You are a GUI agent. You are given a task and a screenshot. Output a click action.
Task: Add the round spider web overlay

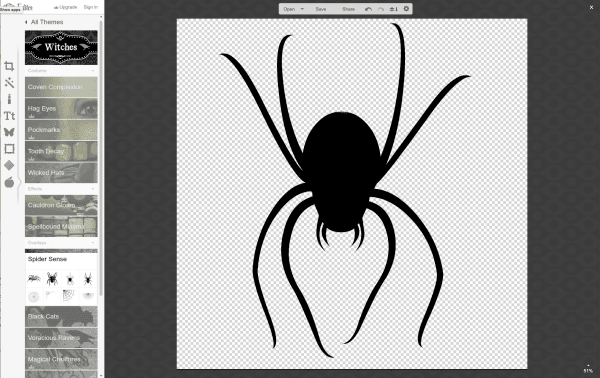(x=34, y=297)
